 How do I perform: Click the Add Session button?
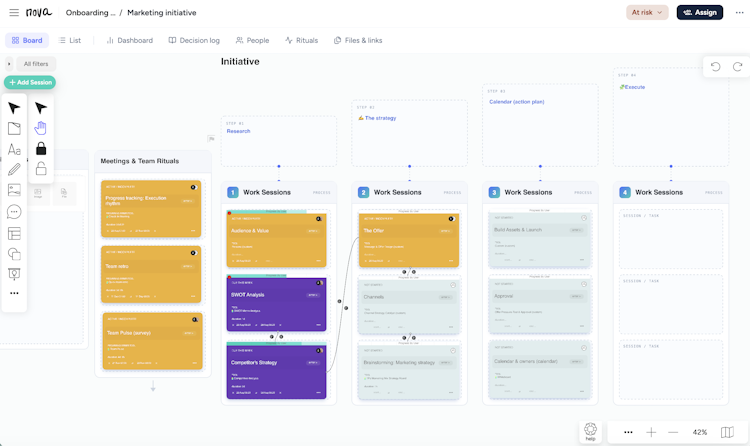30,82
